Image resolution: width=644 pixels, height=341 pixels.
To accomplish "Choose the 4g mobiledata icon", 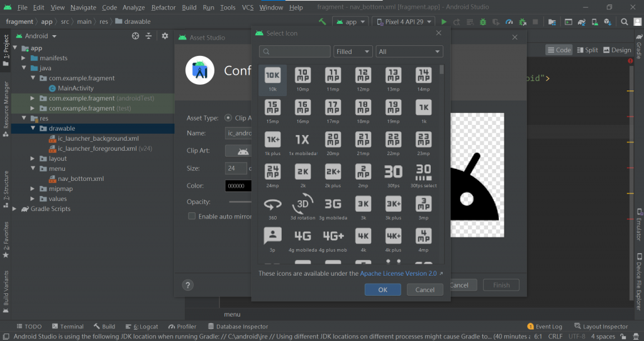I will (303, 241).
